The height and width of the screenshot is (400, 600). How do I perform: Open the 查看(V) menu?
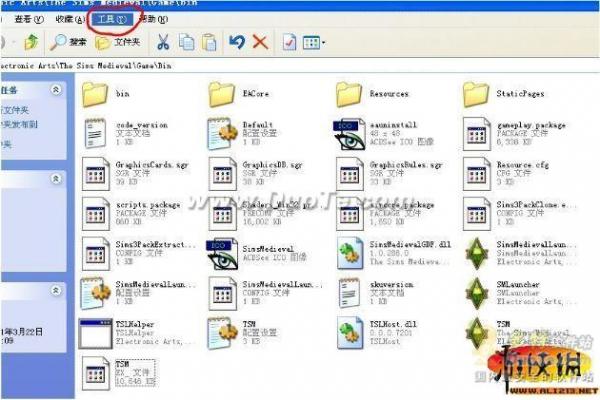click(28, 19)
